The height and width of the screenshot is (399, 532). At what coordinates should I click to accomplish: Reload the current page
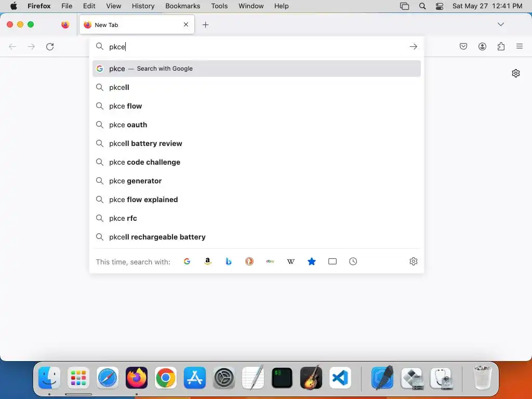[x=50, y=46]
